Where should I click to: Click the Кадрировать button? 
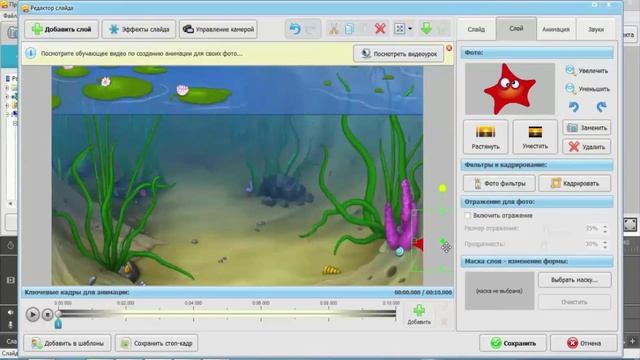(x=575, y=183)
